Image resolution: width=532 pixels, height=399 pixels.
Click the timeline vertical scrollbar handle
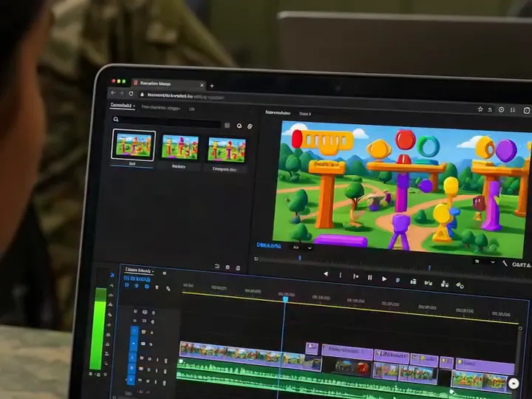coord(520,328)
